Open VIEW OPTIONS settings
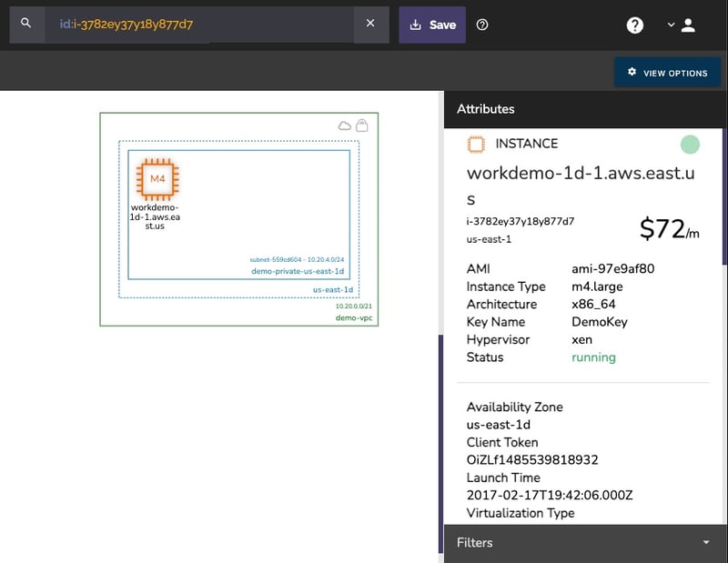728x563 pixels. [x=667, y=73]
